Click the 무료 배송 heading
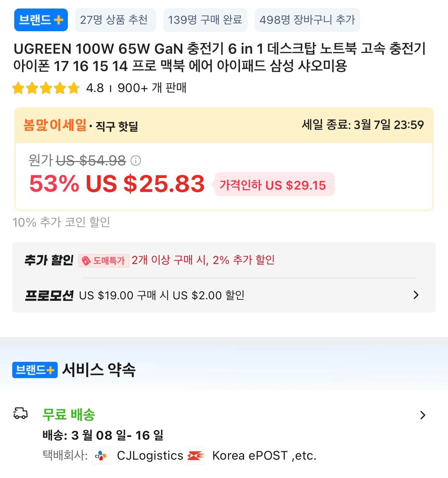 point(69,414)
